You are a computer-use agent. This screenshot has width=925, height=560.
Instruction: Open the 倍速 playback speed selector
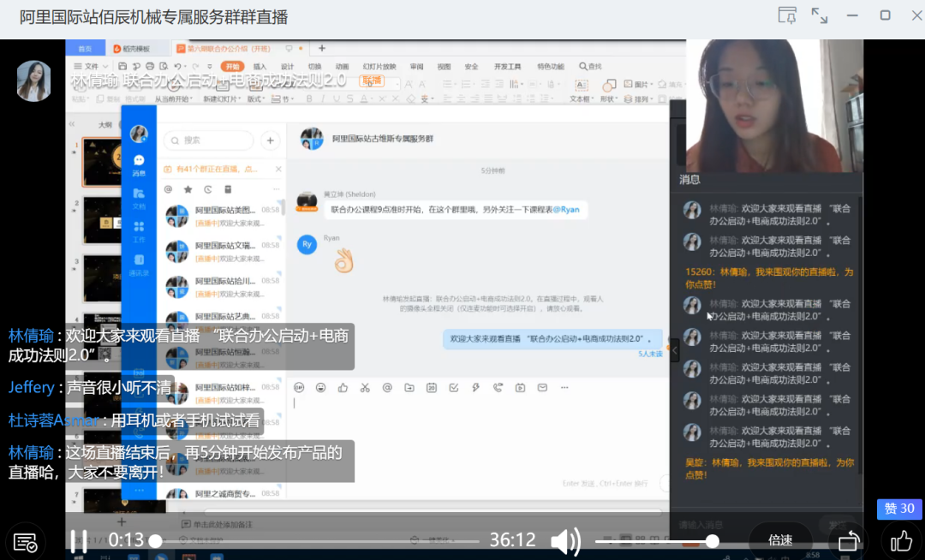click(780, 540)
